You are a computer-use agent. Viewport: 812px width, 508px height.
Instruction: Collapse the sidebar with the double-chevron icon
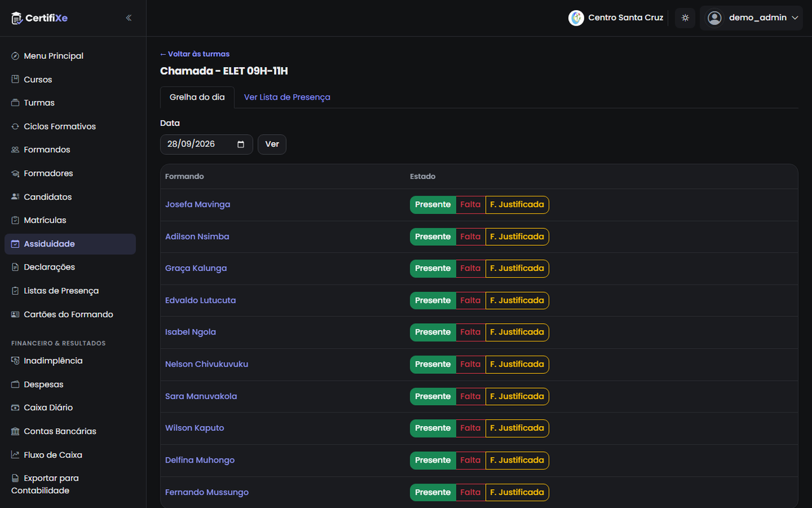click(x=129, y=18)
